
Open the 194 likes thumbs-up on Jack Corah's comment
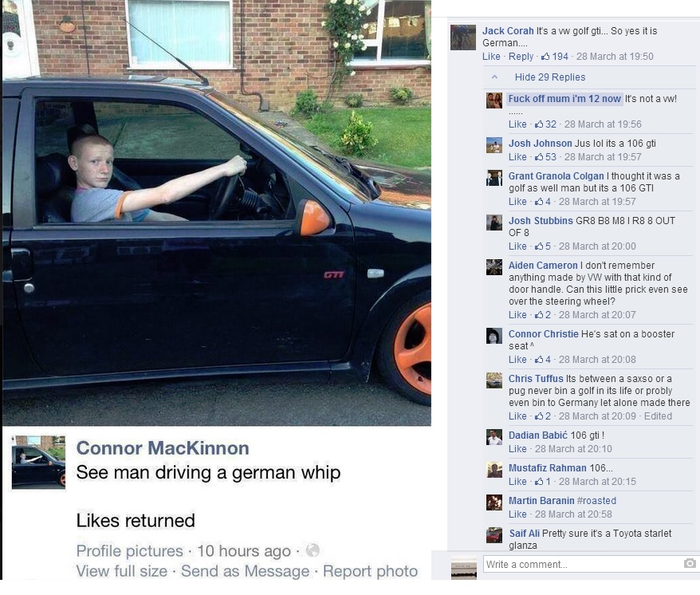pos(555,57)
